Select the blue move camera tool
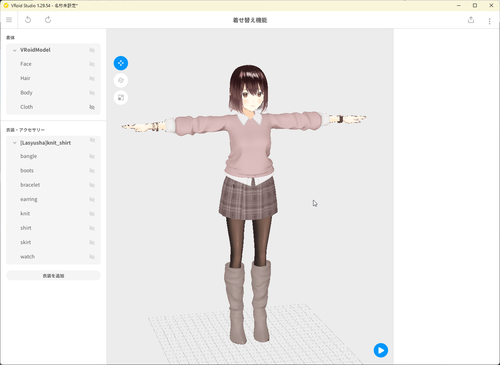 tap(121, 63)
